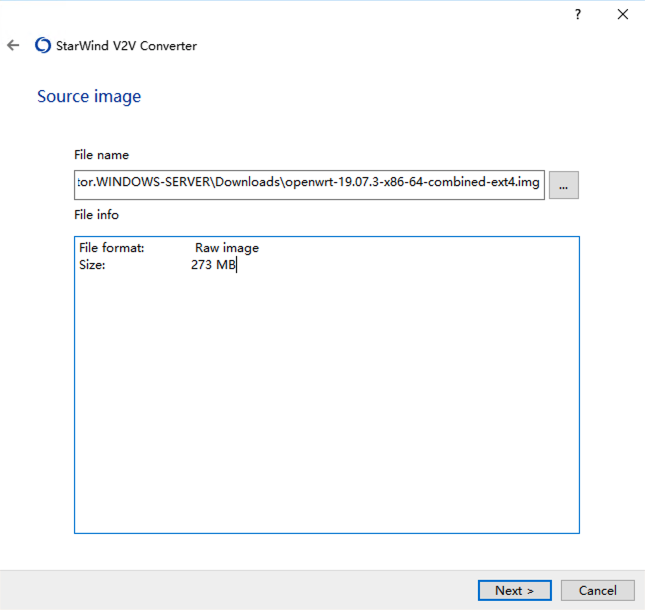Close the converter wizard window

623,14
